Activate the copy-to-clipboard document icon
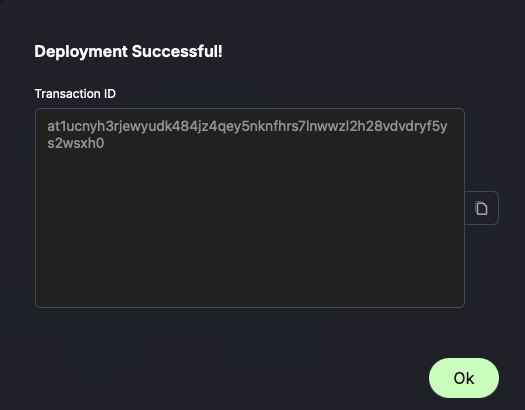The image size is (525, 410). tap(481, 208)
